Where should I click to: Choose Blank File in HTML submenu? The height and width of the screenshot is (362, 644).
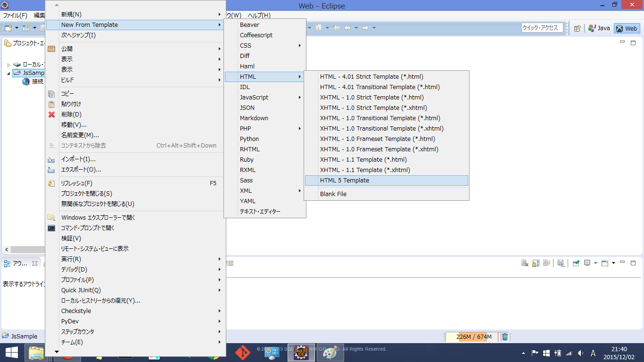click(x=386, y=194)
